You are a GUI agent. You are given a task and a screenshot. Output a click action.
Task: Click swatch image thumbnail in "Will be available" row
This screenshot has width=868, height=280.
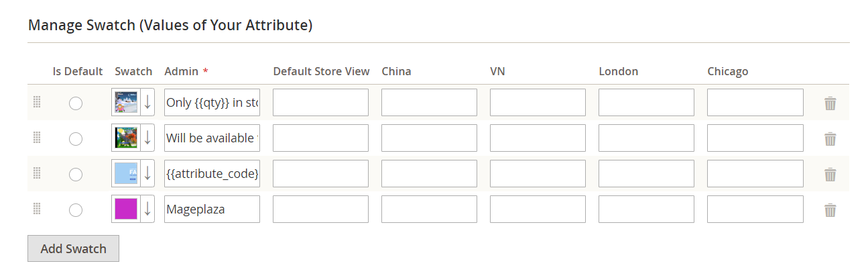(126, 138)
